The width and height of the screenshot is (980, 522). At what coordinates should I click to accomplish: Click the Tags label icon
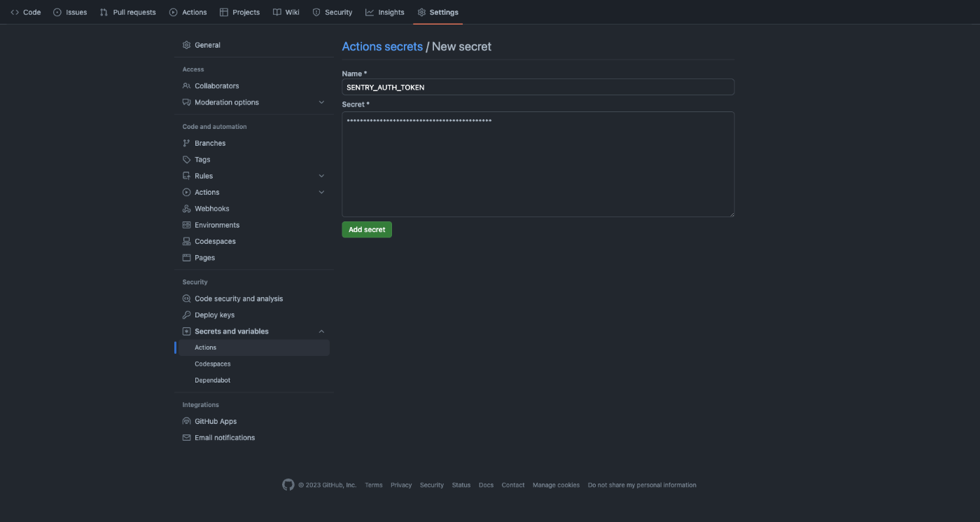click(x=186, y=160)
